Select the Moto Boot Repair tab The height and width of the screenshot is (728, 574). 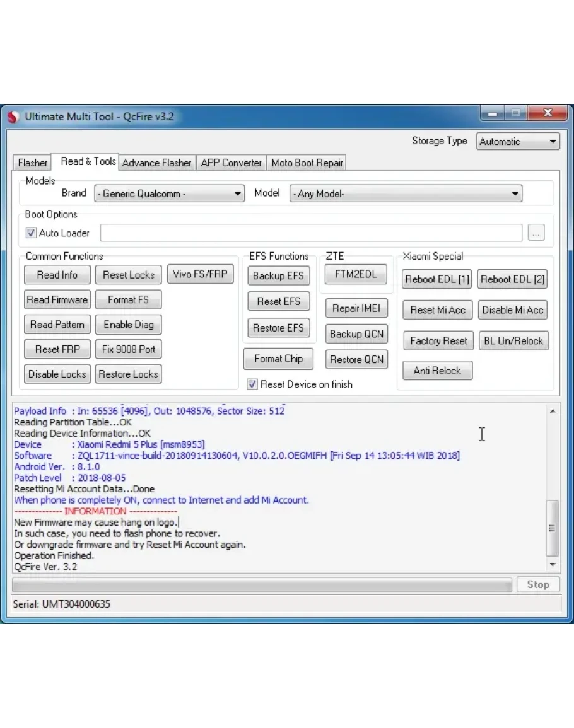[x=307, y=163]
